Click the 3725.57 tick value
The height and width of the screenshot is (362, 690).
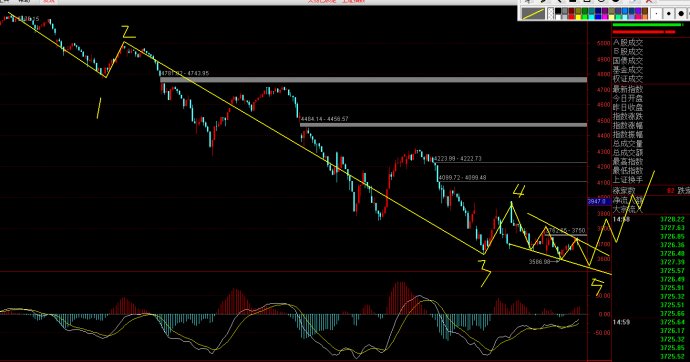672,271
